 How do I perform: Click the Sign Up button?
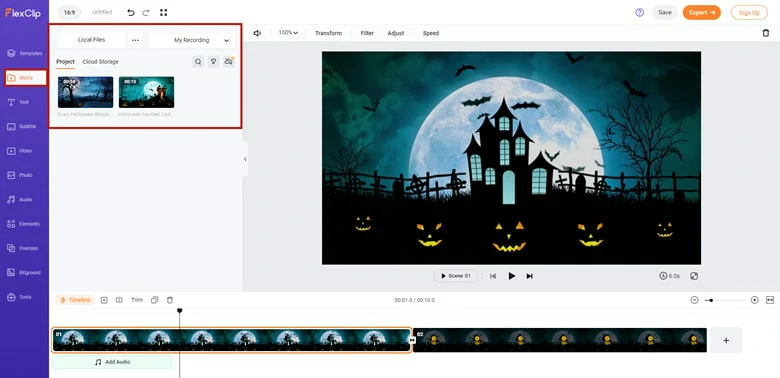[749, 13]
